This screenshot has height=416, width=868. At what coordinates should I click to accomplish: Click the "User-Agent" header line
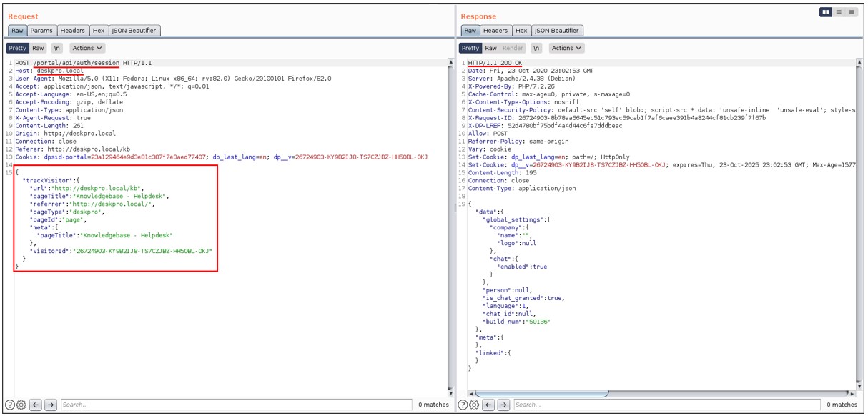coord(173,79)
